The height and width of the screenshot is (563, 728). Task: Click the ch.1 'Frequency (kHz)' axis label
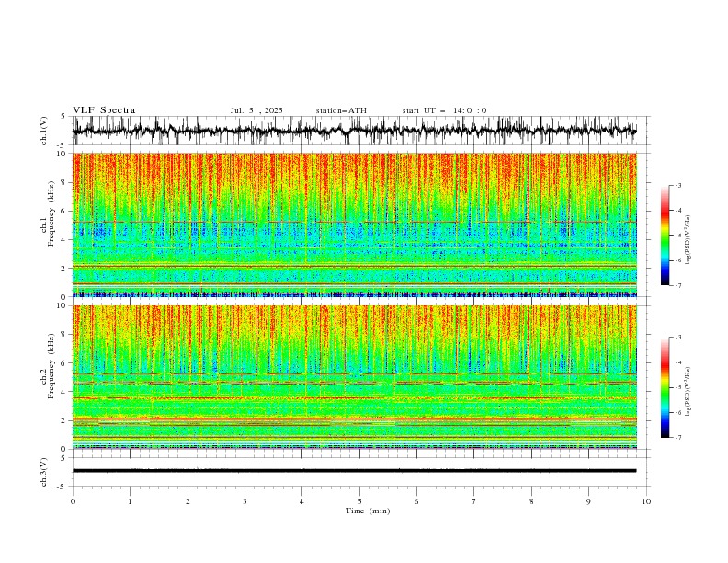pos(51,212)
